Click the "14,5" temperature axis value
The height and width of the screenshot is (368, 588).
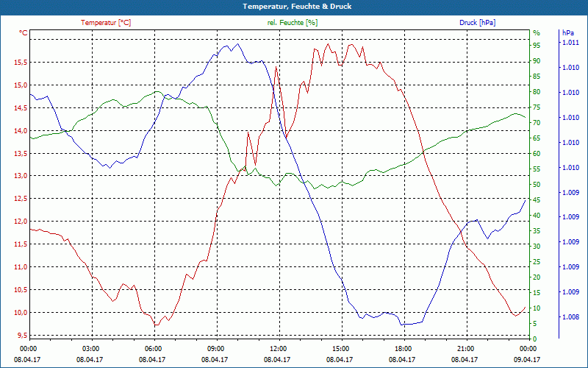click(21, 108)
